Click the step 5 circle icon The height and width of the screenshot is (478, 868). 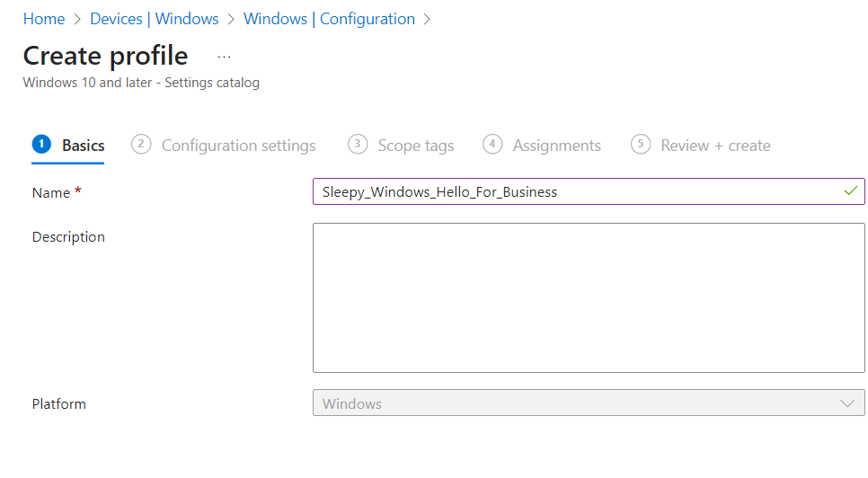(x=641, y=144)
